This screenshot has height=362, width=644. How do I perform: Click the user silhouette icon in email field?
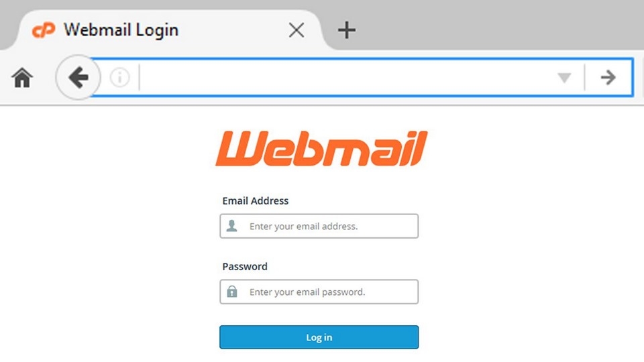click(x=231, y=226)
